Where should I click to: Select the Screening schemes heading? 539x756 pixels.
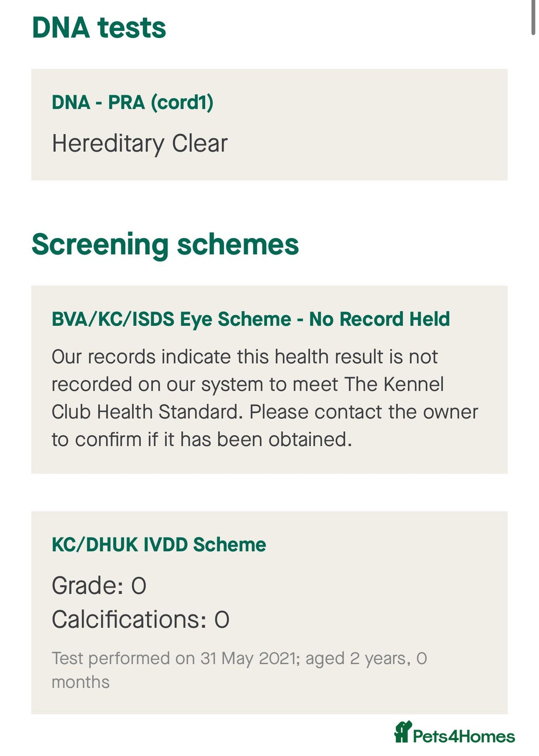[165, 245]
